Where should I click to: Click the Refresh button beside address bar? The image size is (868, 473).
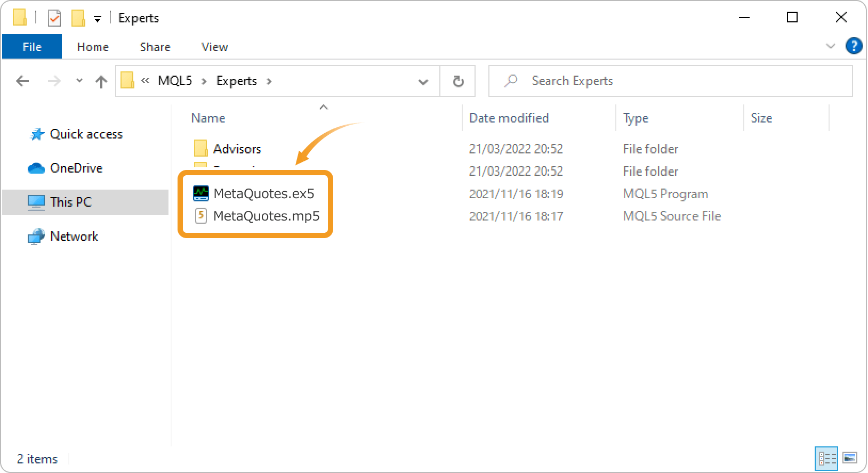pos(458,81)
